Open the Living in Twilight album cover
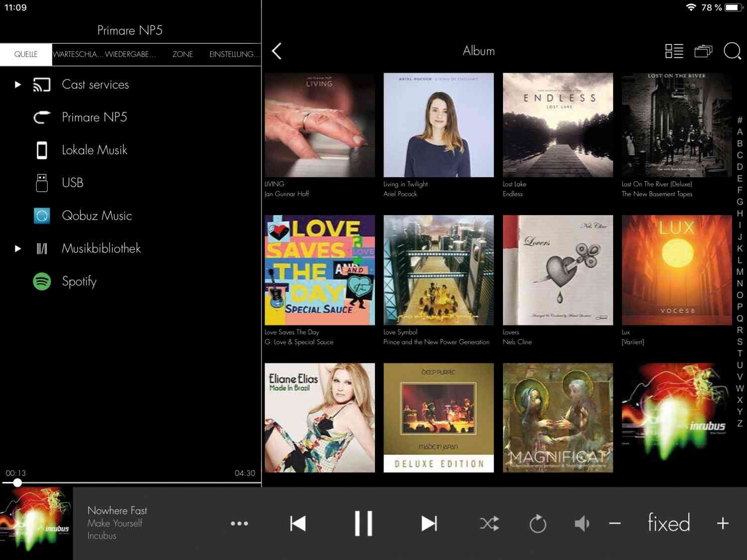This screenshot has height=560, width=747. coord(439,125)
